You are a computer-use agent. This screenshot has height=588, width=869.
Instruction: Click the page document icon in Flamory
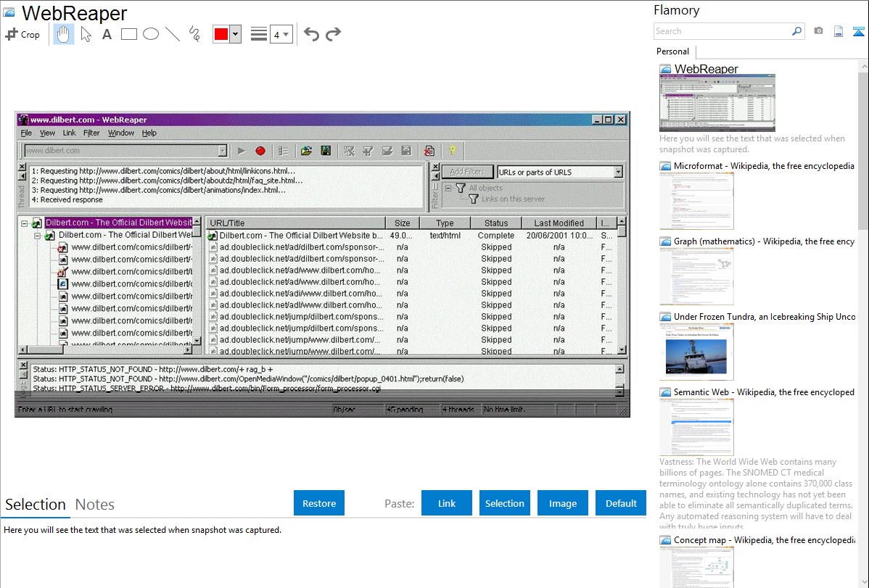pyautogui.click(x=839, y=31)
